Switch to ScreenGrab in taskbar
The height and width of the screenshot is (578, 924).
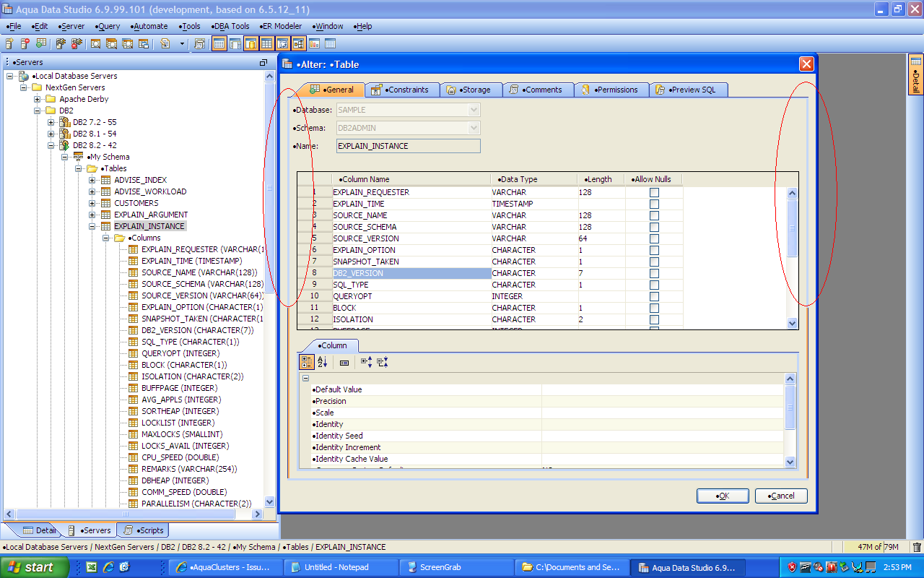[457, 567]
